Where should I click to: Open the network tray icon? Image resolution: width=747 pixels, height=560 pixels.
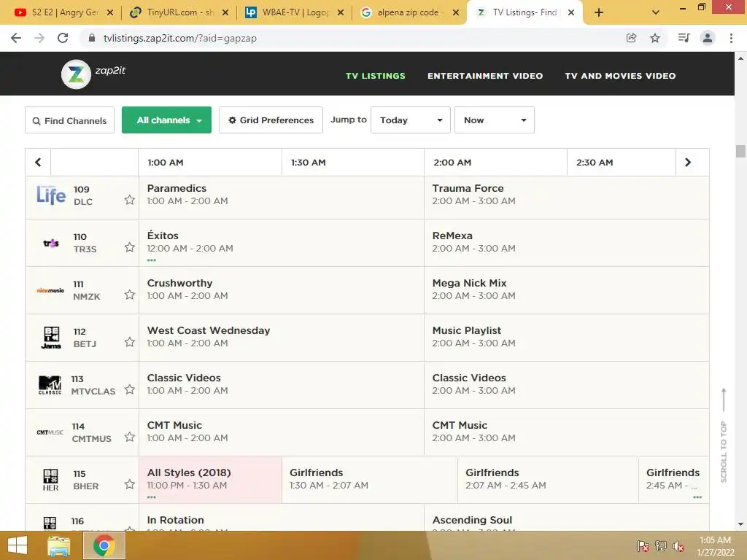[x=661, y=546]
